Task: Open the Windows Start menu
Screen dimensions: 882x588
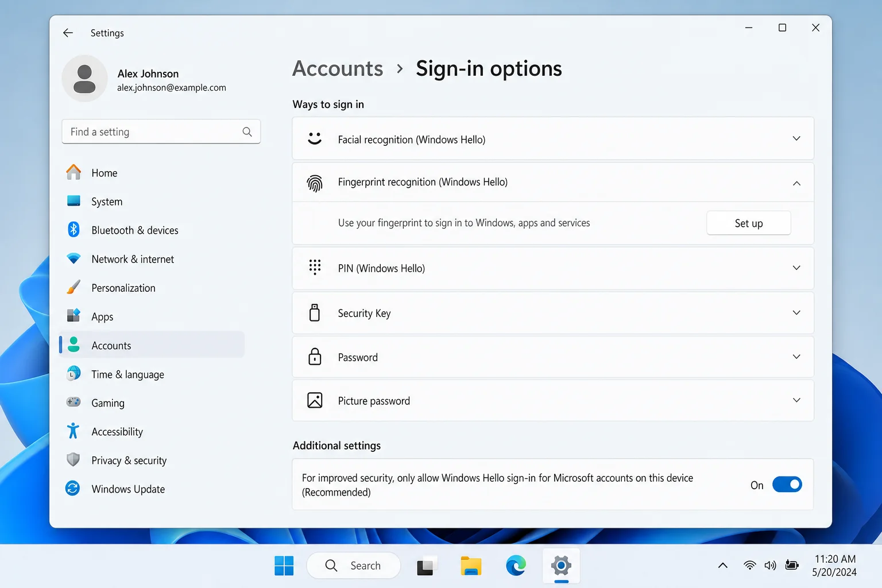Action: pos(284,566)
